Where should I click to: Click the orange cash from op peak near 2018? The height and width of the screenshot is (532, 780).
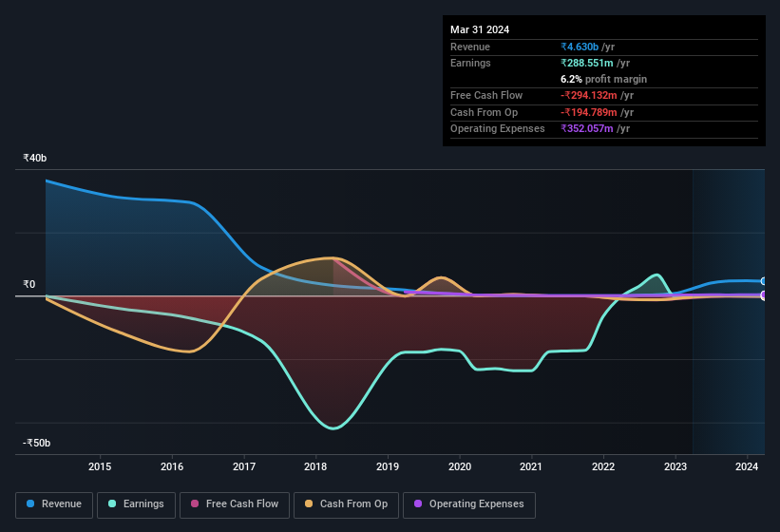point(331,257)
